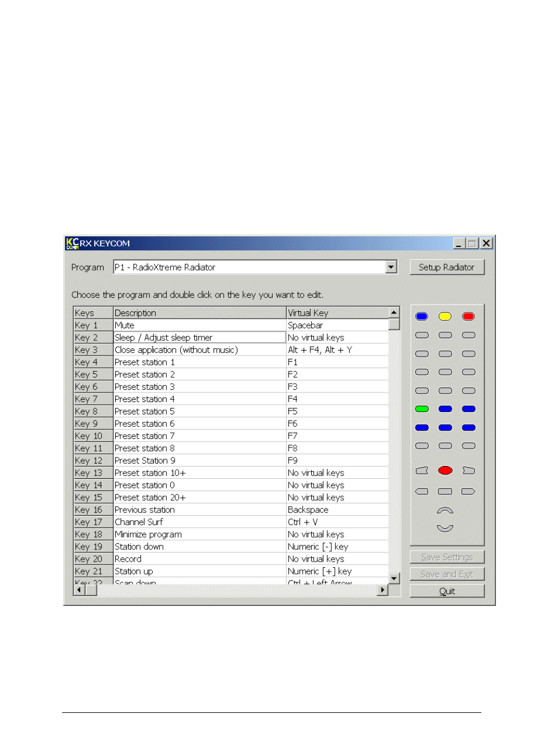Hit the large red oval remote button

tap(445, 470)
